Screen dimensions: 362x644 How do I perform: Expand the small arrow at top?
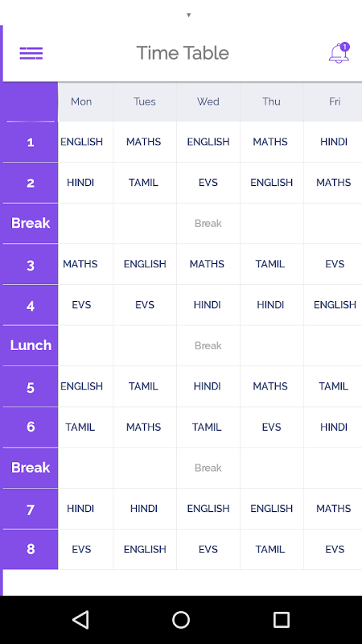click(189, 15)
